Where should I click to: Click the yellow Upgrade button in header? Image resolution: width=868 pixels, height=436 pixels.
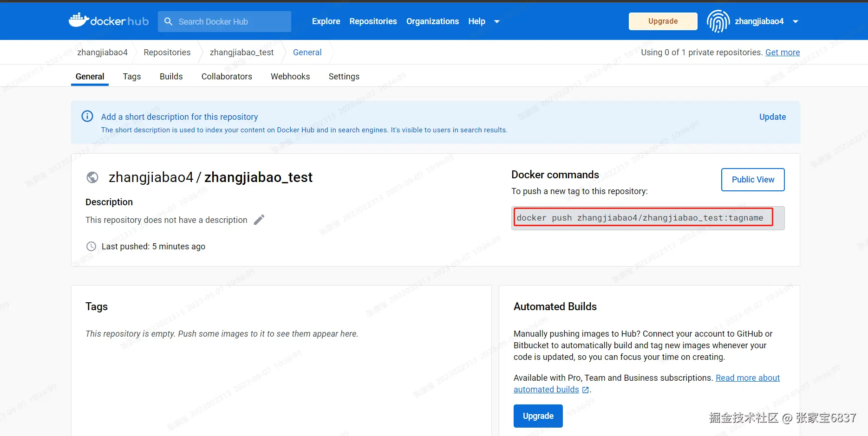tap(663, 21)
